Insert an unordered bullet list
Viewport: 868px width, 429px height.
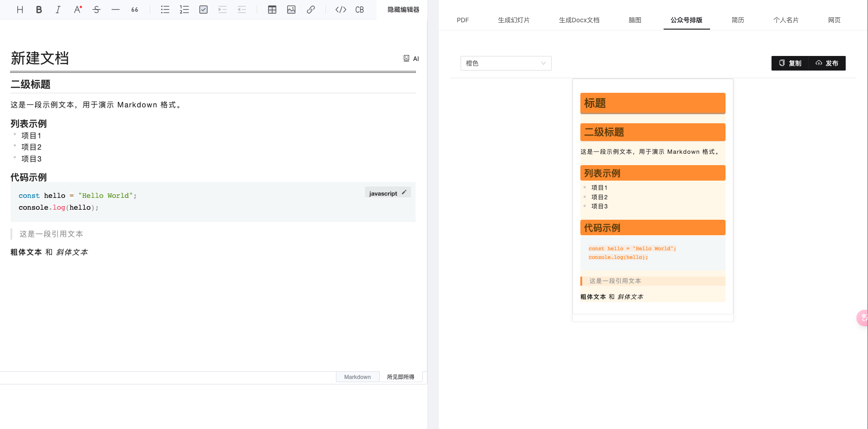pos(165,10)
